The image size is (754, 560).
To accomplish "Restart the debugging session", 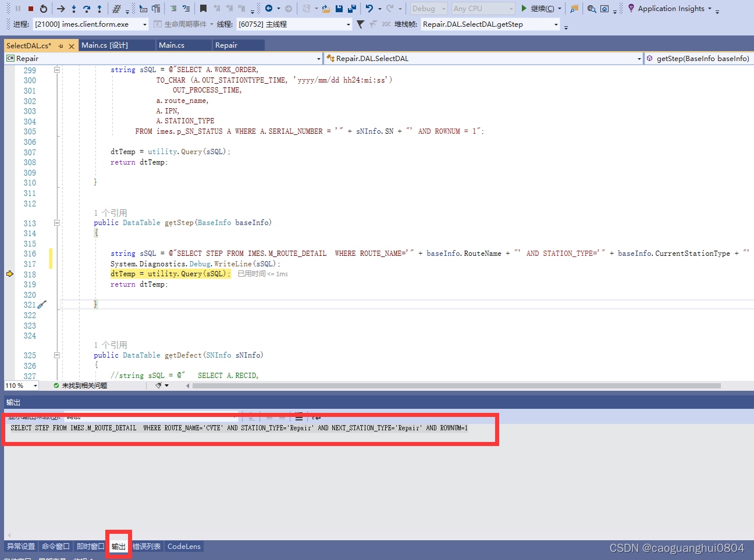I will coord(44,9).
